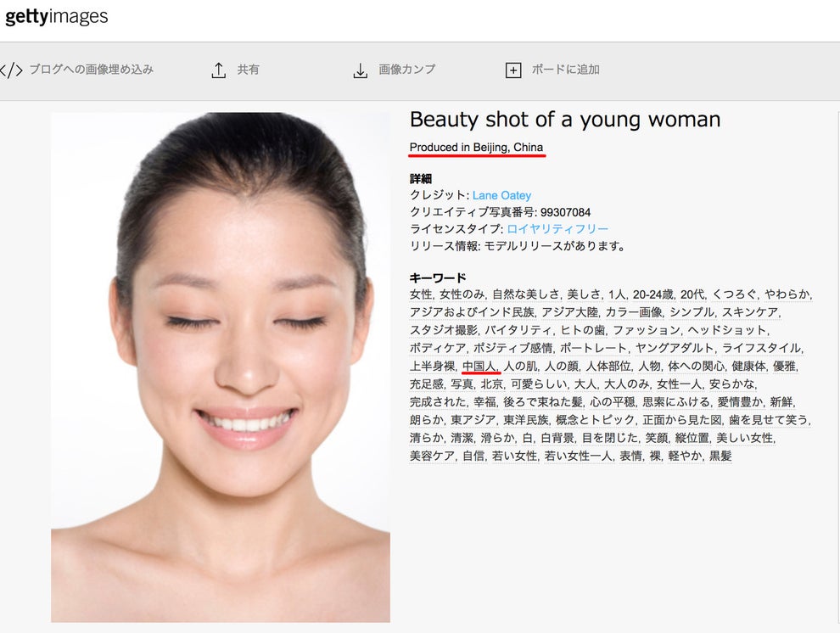Click the 中国人 keyword link
The image size is (840, 633).
coord(479,366)
